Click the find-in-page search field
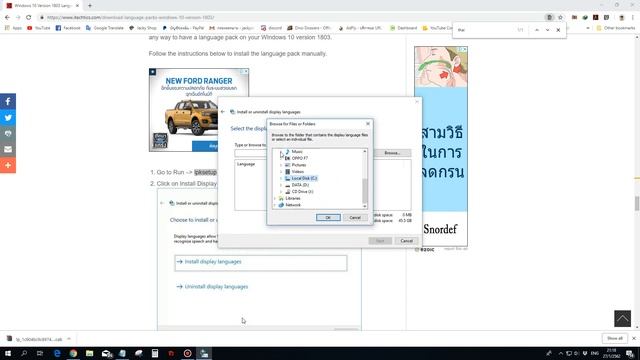 pos(486,30)
